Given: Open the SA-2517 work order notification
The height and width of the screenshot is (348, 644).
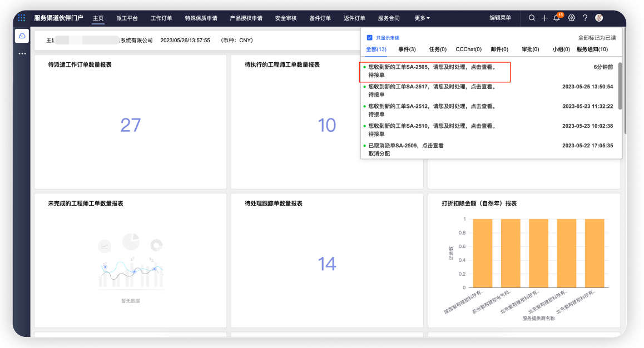Looking at the screenshot, I should (x=432, y=87).
